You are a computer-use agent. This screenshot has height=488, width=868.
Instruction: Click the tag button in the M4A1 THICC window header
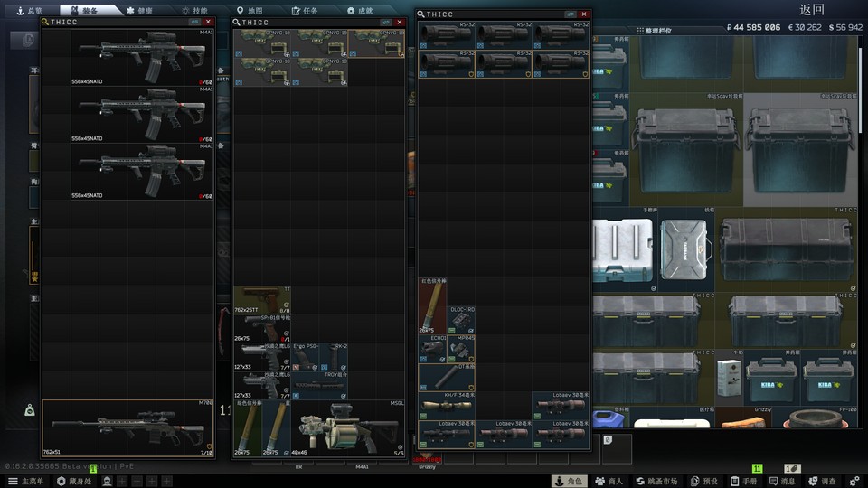(x=194, y=22)
